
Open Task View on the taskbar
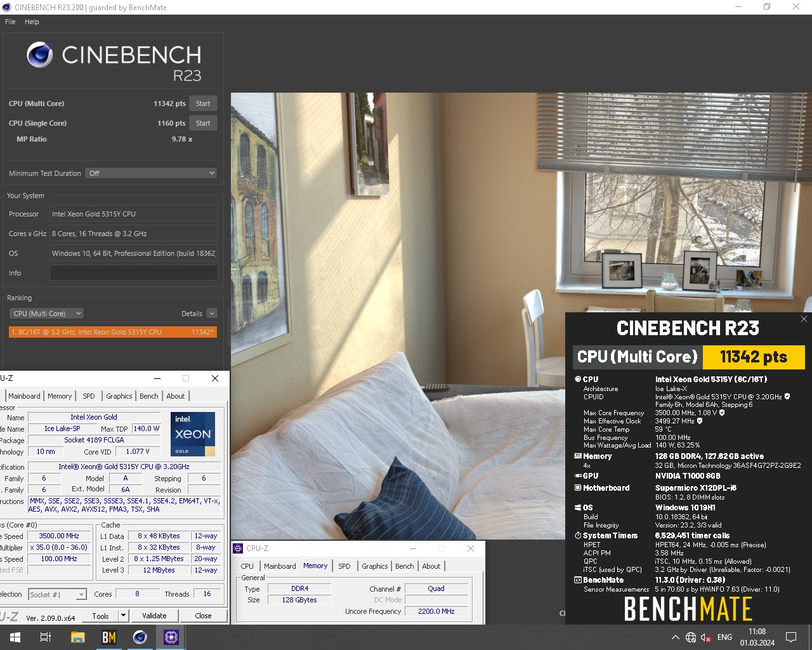(46, 637)
